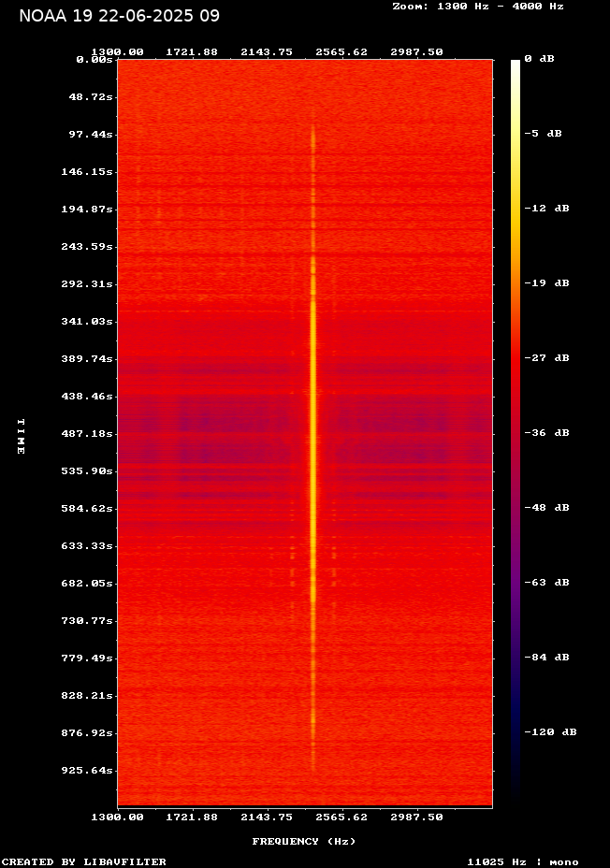
Task: Click the NOAA 19 22-06-2025 title text
Action: pos(119,16)
